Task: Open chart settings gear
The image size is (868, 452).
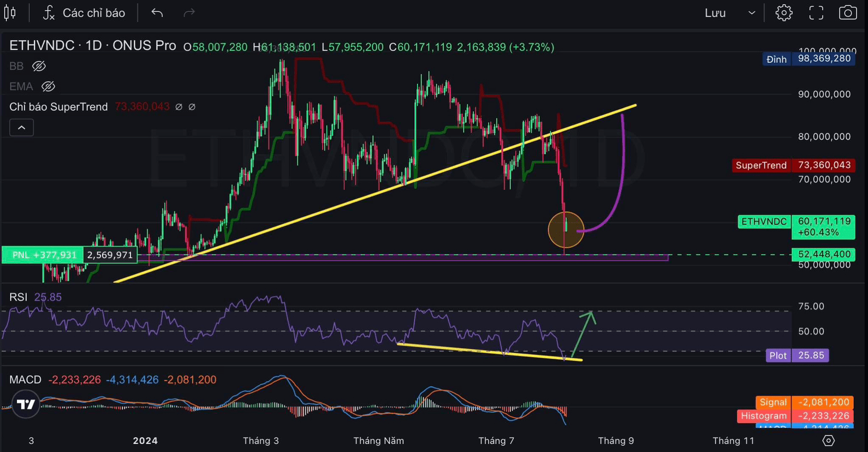Action: 784,13
